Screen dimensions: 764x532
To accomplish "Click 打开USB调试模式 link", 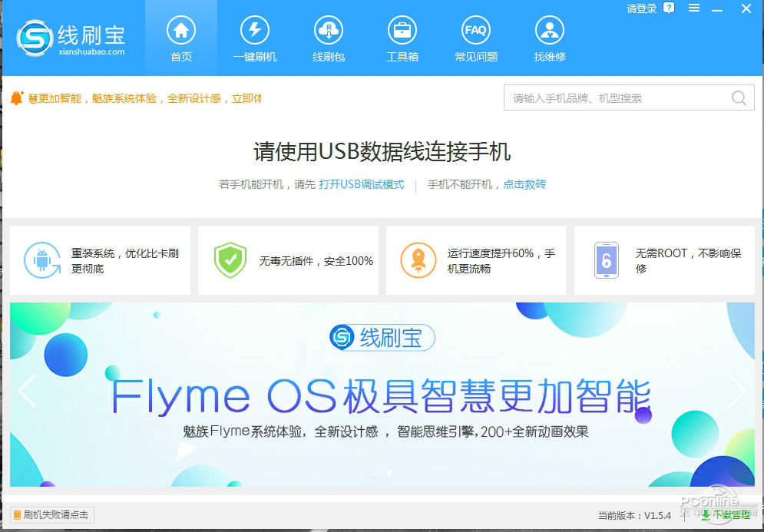I will pyautogui.click(x=362, y=185).
